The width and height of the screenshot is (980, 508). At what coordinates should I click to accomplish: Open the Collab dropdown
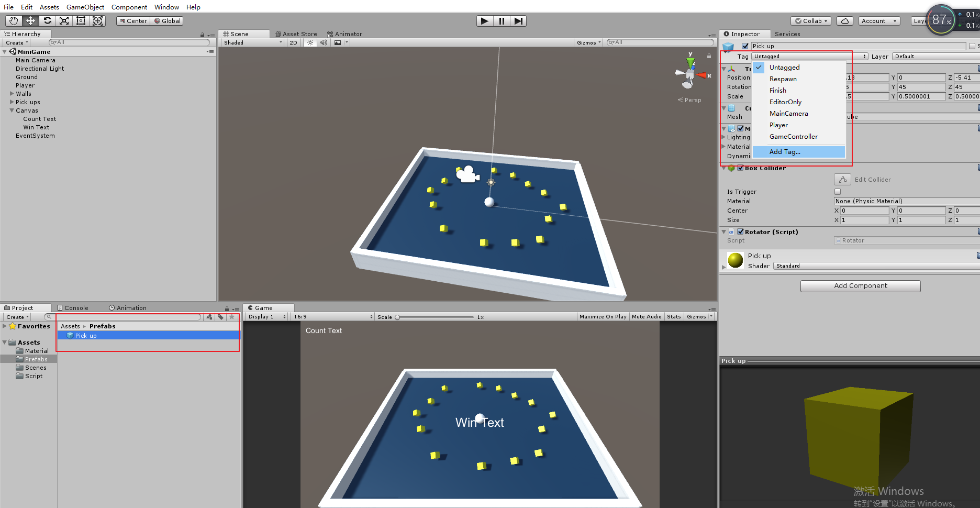click(811, 21)
